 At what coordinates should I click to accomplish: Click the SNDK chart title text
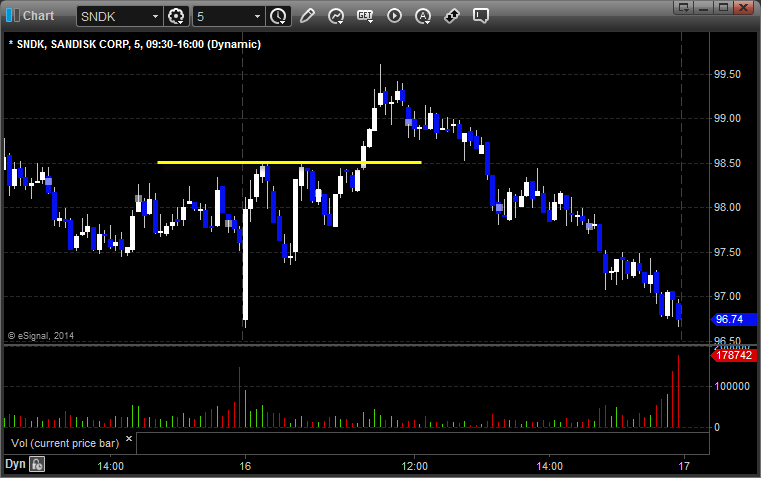point(135,44)
